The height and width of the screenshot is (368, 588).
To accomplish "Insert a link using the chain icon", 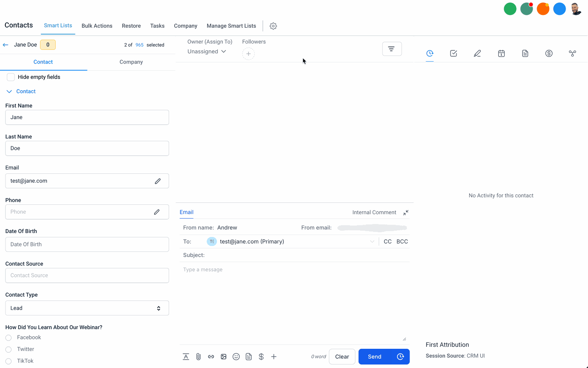I will (211, 357).
